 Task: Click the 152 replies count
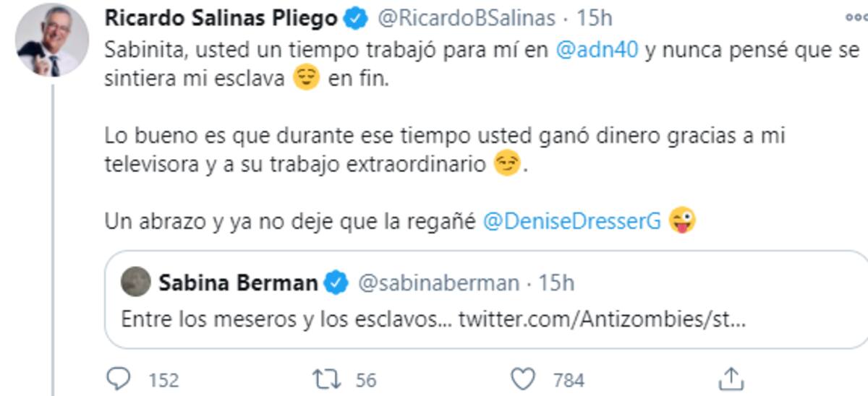coord(164,380)
